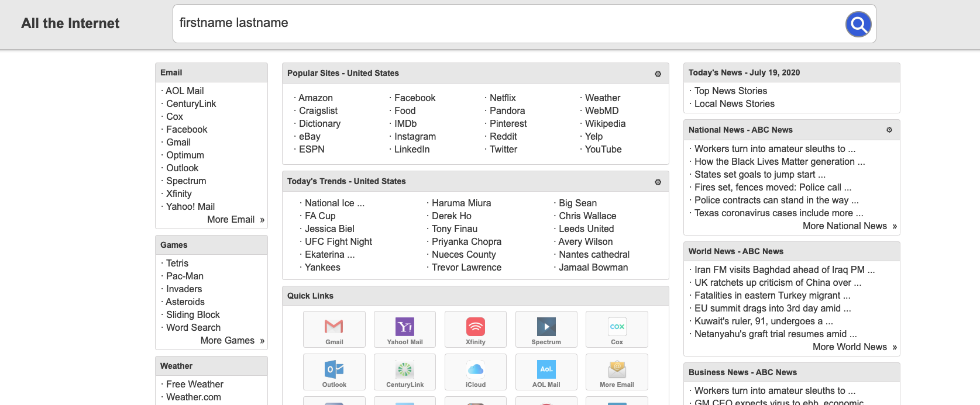Open Yelp link in Popular Sites
This screenshot has width=980, height=405.
point(594,137)
